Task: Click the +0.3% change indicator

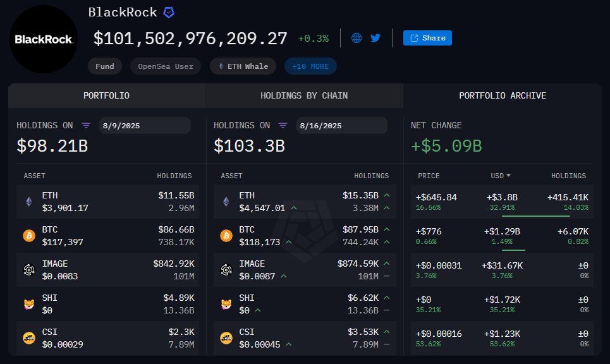Action: click(313, 39)
